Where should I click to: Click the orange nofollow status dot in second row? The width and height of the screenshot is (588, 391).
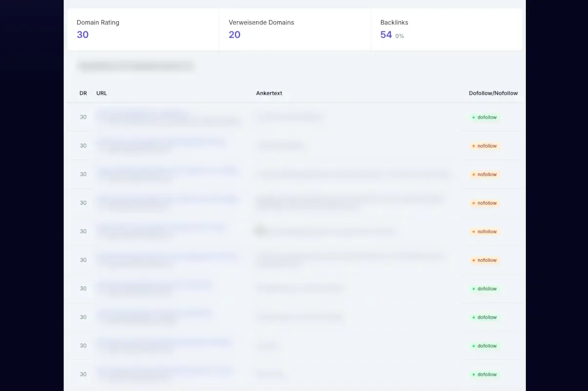[x=474, y=146]
